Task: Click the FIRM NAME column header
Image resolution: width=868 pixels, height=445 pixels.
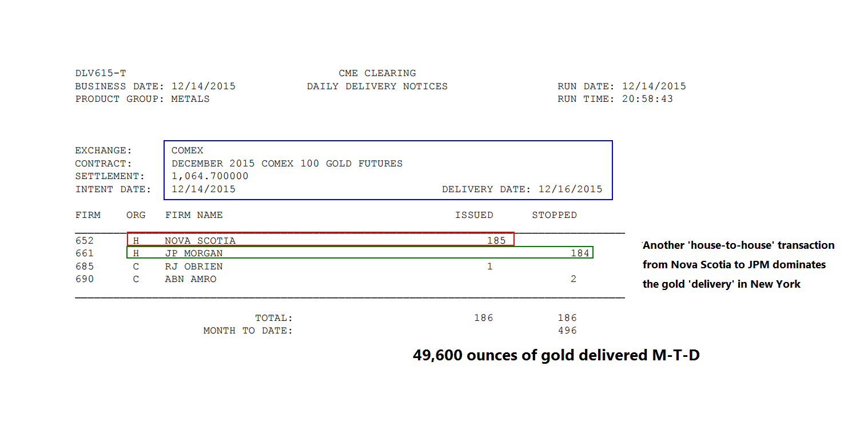Action: [194, 215]
